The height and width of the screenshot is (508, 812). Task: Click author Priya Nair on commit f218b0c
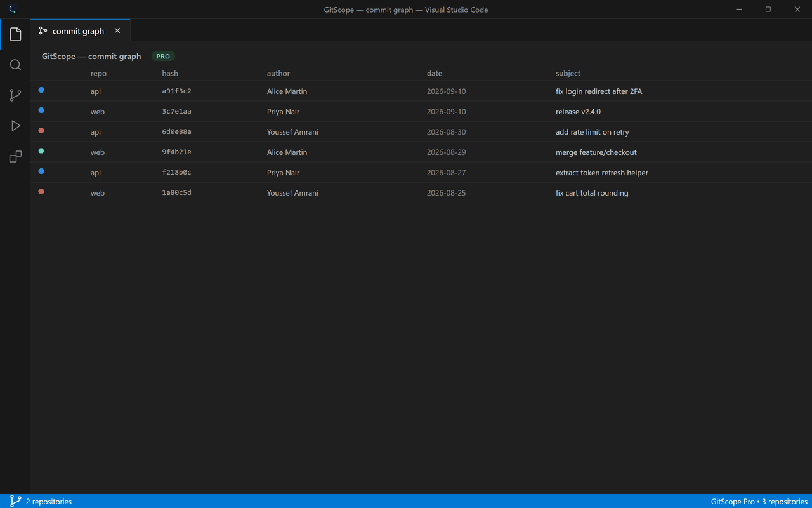coord(283,173)
